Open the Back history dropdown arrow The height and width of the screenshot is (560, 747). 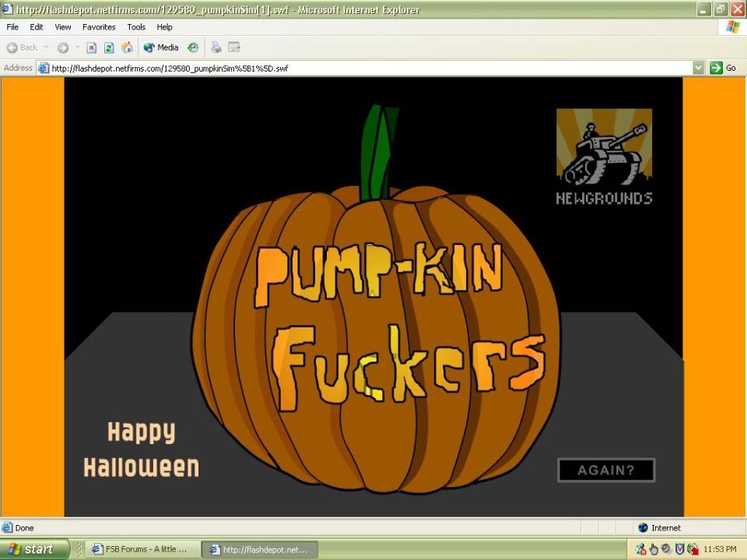point(46,47)
